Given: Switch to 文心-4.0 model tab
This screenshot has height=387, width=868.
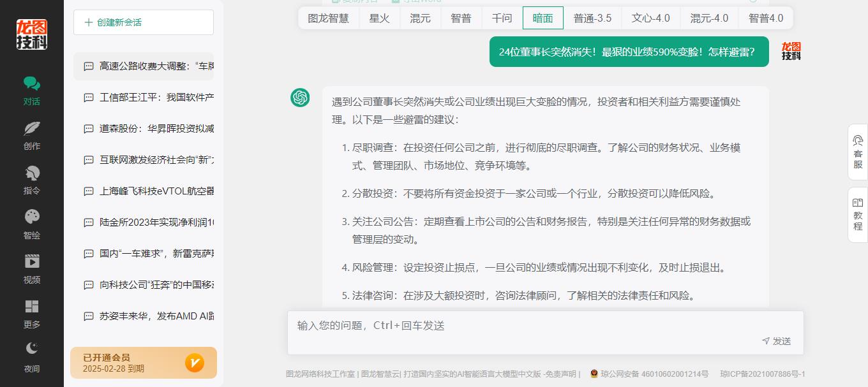Looking at the screenshot, I should click(x=651, y=18).
